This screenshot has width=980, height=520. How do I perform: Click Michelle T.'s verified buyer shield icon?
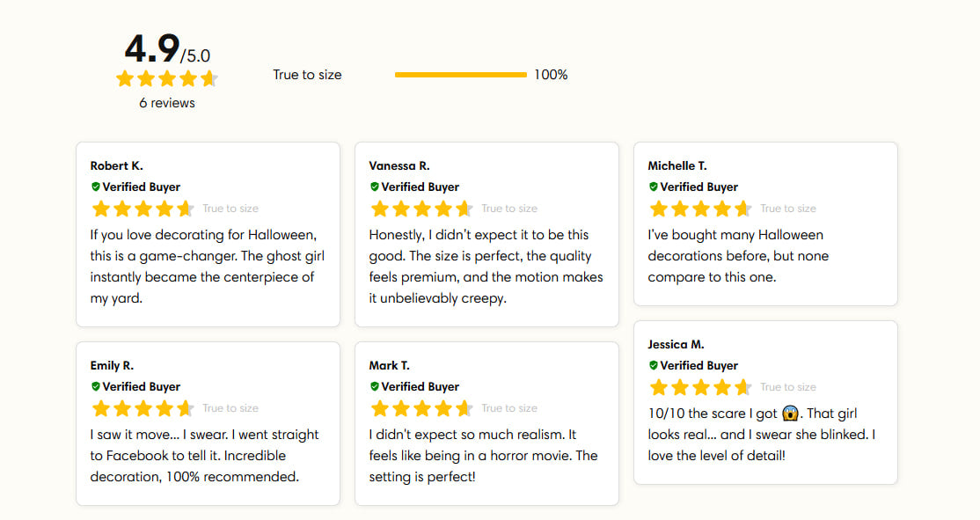coord(654,187)
